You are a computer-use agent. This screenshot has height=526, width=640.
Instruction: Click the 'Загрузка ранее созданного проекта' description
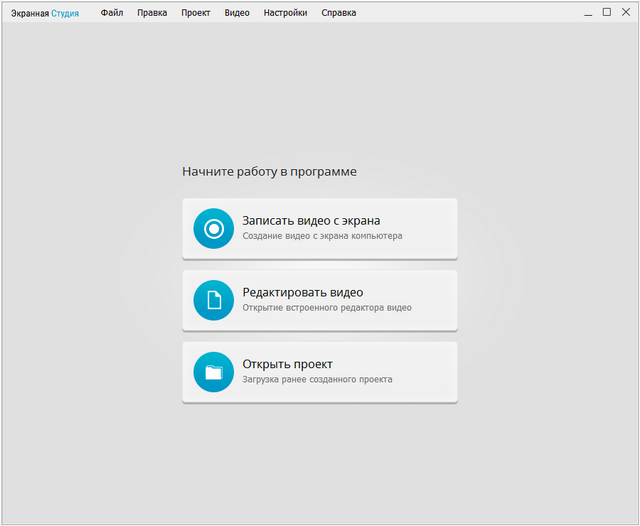coord(317,380)
